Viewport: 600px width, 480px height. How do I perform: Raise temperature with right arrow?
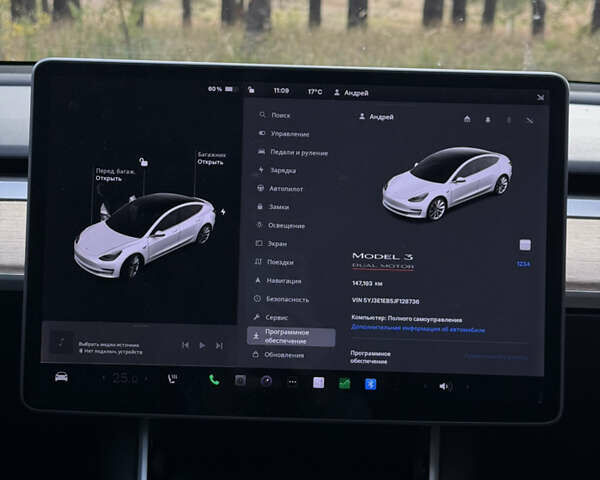click(x=147, y=379)
